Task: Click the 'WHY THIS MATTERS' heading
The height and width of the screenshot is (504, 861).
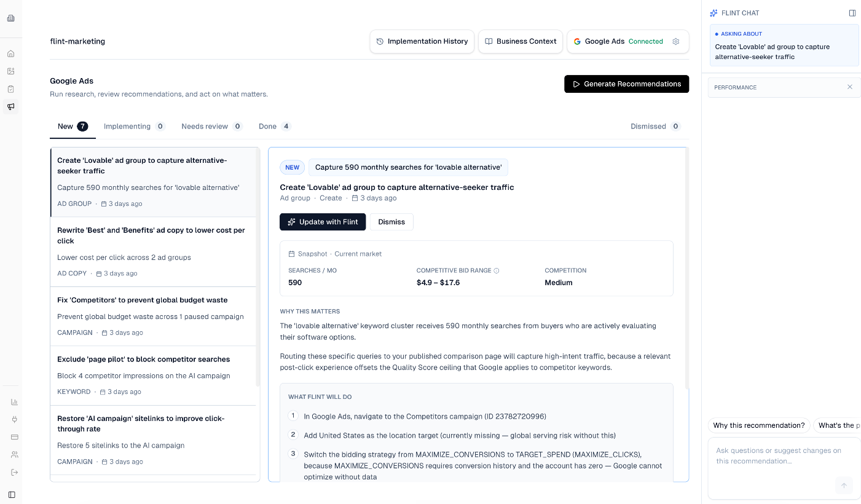Action: pyautogui.click(x=310, y=312)
